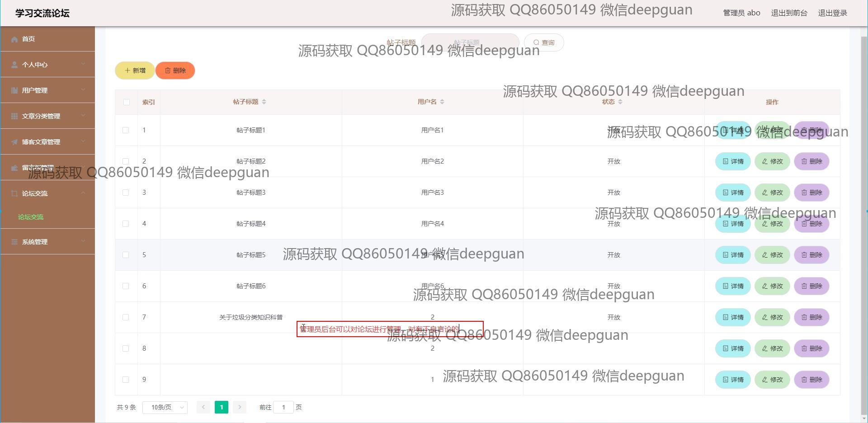
Task: Click 修改 for row 帖子标题2
Action: point(772,161)
